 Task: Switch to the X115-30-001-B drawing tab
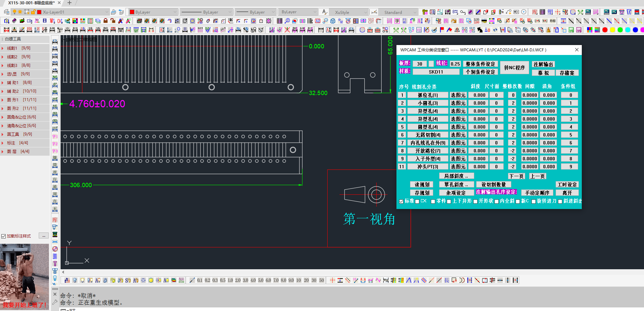pyautogui.click(x=31, y=3)
